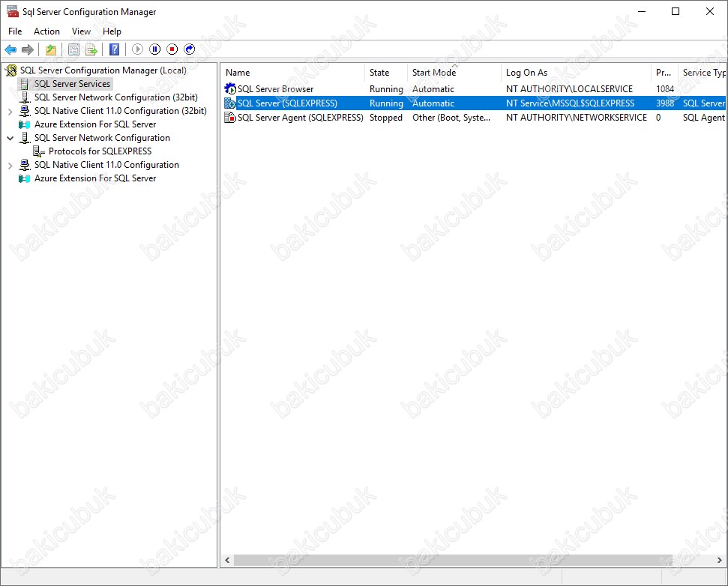Click the Network Configuration (32bit) tree icon
Image resolution: width=728 pixels, height=586 pixels.
coord(25,97)
